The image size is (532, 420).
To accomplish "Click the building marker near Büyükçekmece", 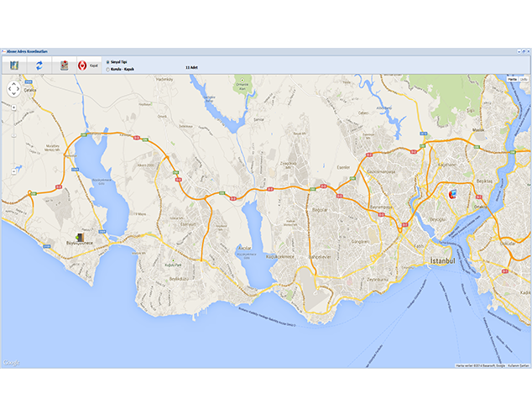I will (80, 237).
